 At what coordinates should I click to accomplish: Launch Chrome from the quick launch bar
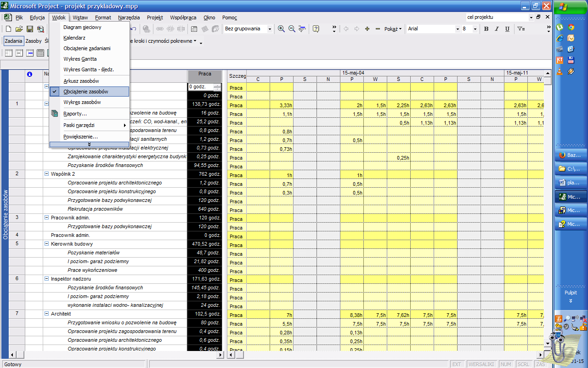[571, 27]
